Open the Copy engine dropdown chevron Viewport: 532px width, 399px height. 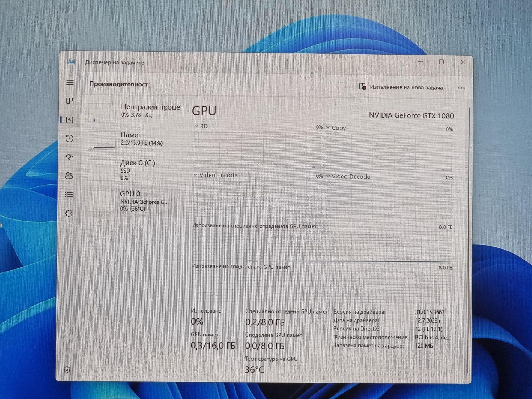tap(328, 127)
